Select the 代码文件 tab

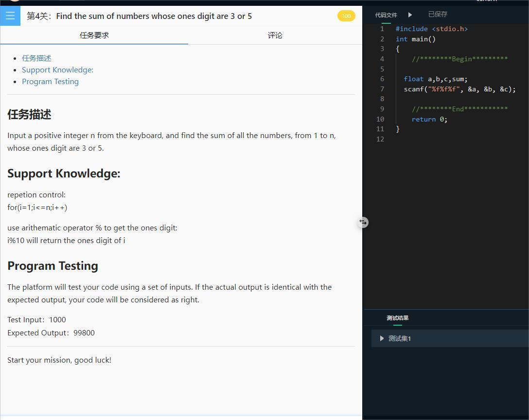pyautogui.click(x=386, y=15)
